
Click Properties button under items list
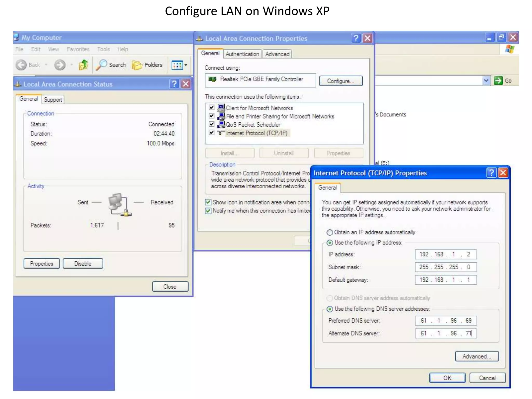338,153
